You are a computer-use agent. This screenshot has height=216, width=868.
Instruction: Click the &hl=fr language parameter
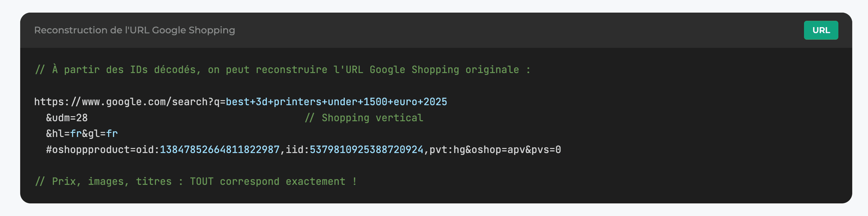coord(64,134)
